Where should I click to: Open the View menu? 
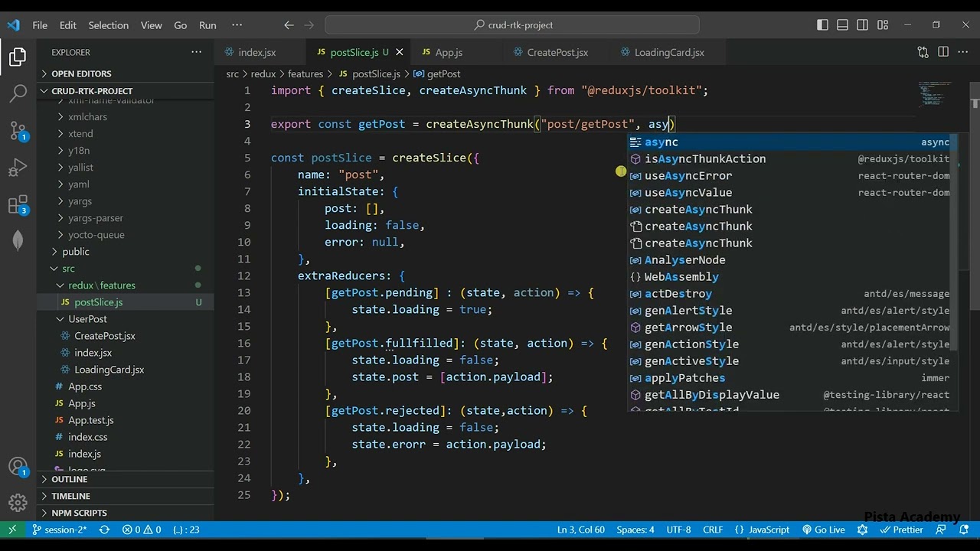tap(151, 25)
